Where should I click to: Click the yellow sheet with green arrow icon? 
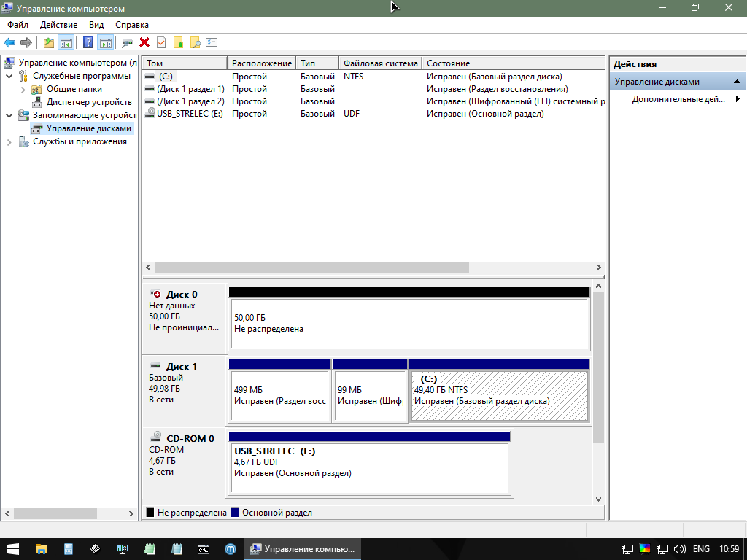click(x=179, y=43)
